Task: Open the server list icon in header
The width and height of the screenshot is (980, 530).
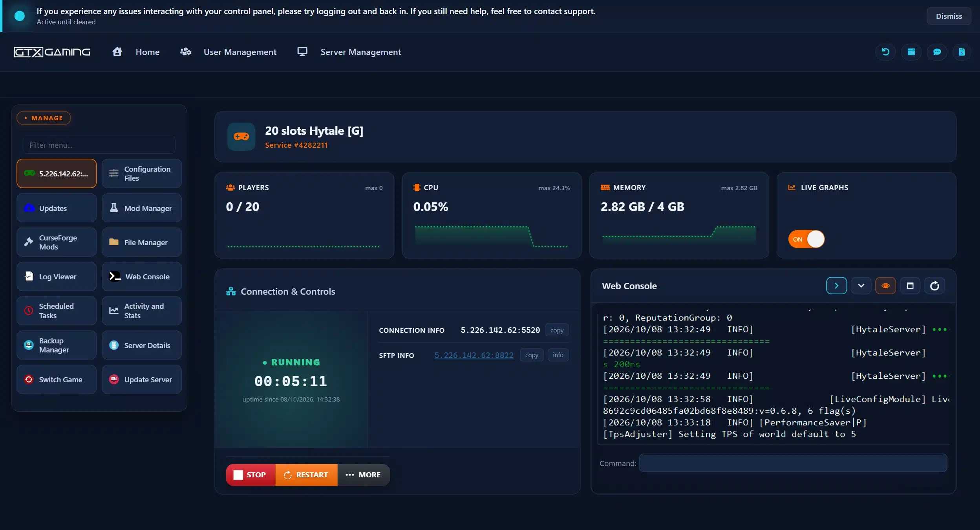Action: coord(911,52)
